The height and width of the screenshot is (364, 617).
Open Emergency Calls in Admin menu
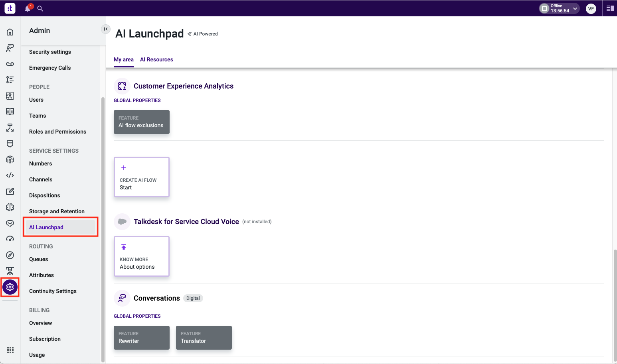tap(50, 68)
